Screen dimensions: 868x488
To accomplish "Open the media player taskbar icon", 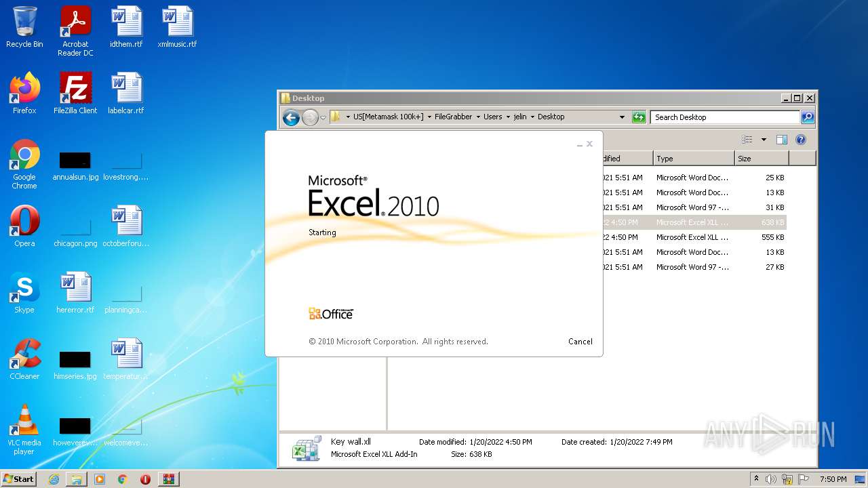I will [x=100, y=479].
